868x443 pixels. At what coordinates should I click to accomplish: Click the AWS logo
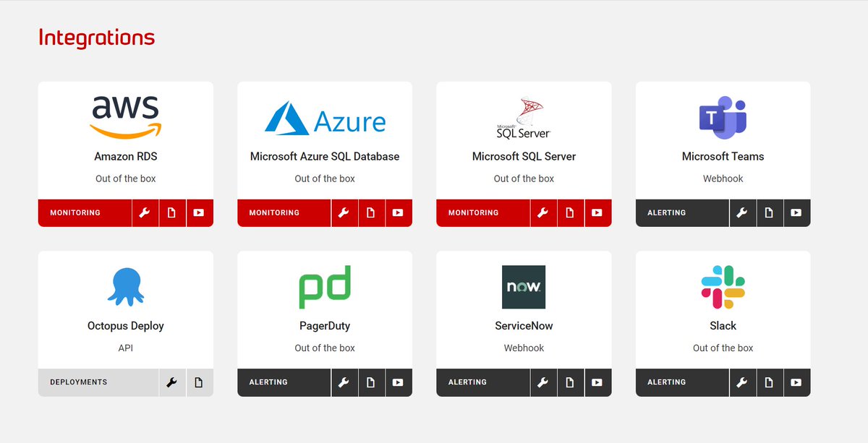pos(126,117)
